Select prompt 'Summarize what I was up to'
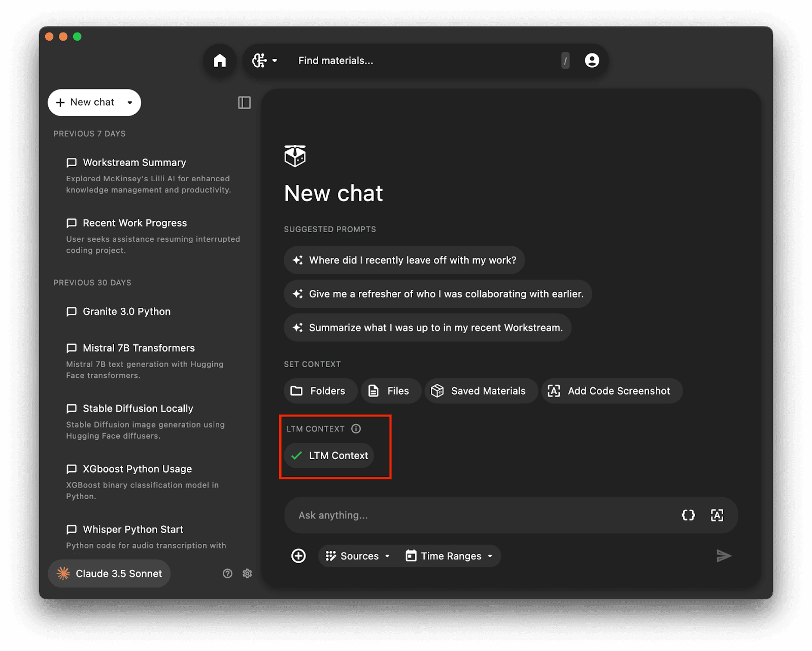 click(x=427, y=328)
